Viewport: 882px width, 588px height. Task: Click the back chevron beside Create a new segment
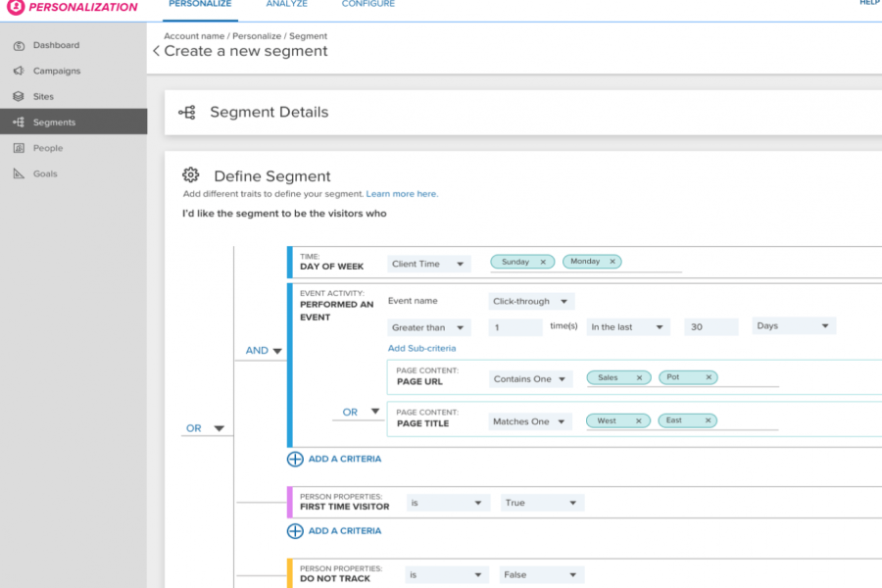tap(156, 51)
